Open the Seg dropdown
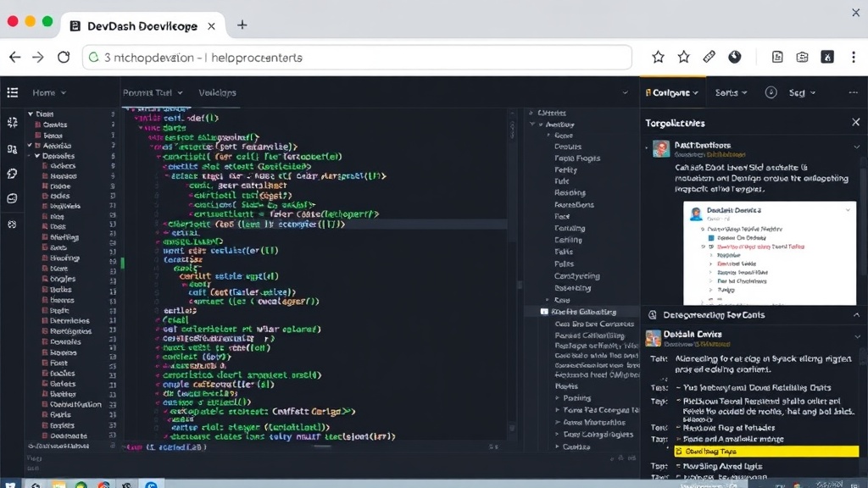The image size is (868, 488). [x=802, y=92]
